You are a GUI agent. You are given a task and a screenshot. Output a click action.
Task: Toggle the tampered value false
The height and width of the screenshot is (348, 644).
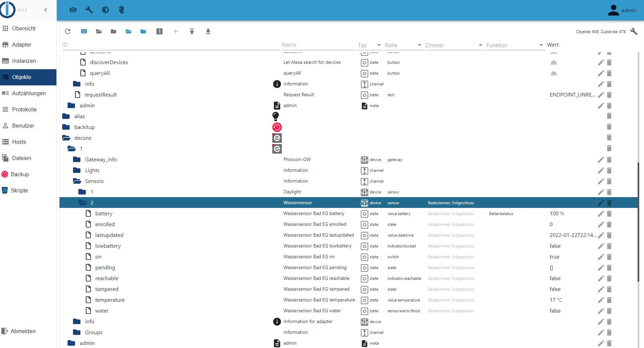[x=555, y=289]
